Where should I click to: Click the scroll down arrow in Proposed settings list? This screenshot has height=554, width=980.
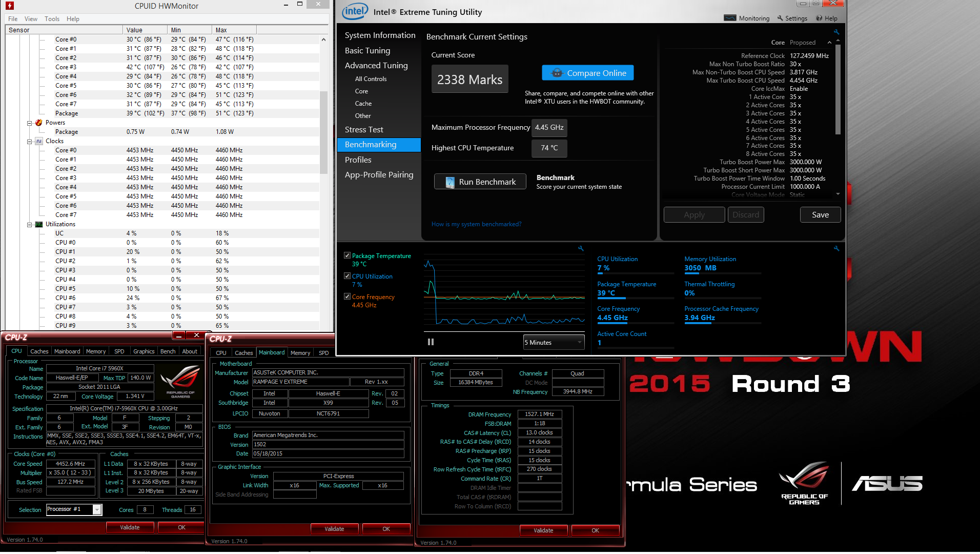point(838,194)
